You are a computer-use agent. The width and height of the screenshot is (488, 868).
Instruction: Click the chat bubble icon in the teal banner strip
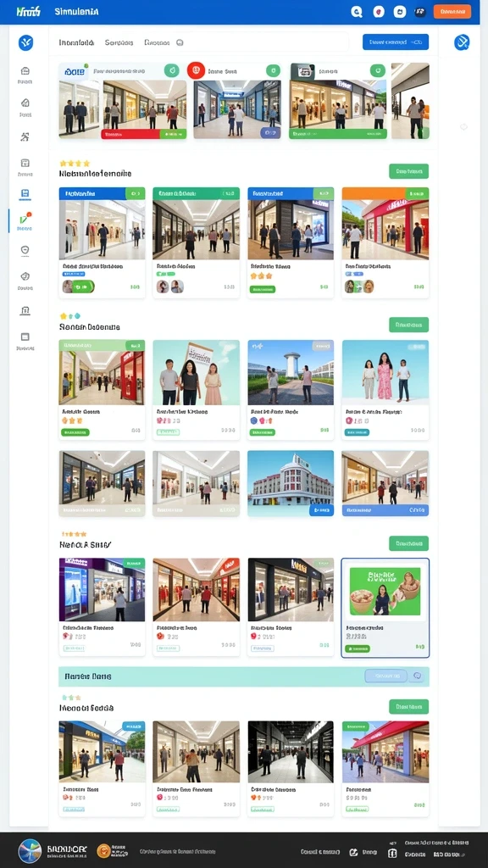coord(417,676)
